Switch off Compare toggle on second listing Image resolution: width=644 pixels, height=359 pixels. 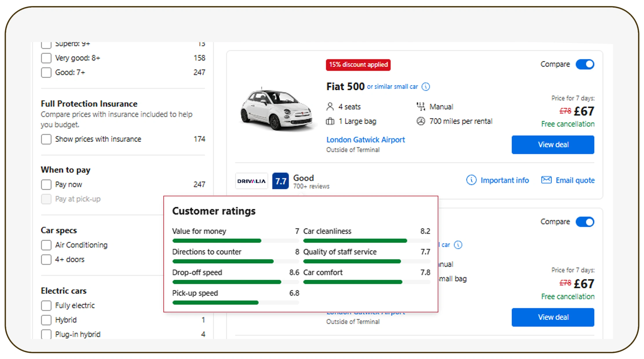pyautogui.click(x=585, y=222)
